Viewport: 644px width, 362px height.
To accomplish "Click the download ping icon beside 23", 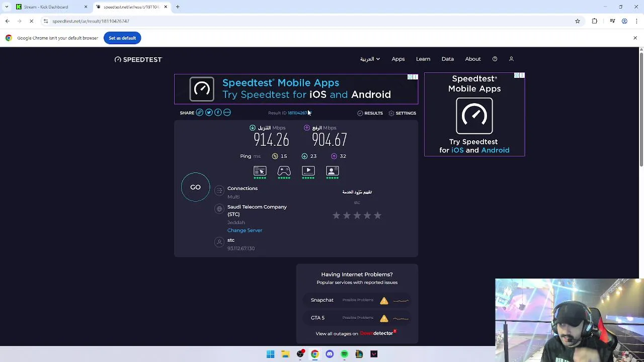I will coord(304,156).
